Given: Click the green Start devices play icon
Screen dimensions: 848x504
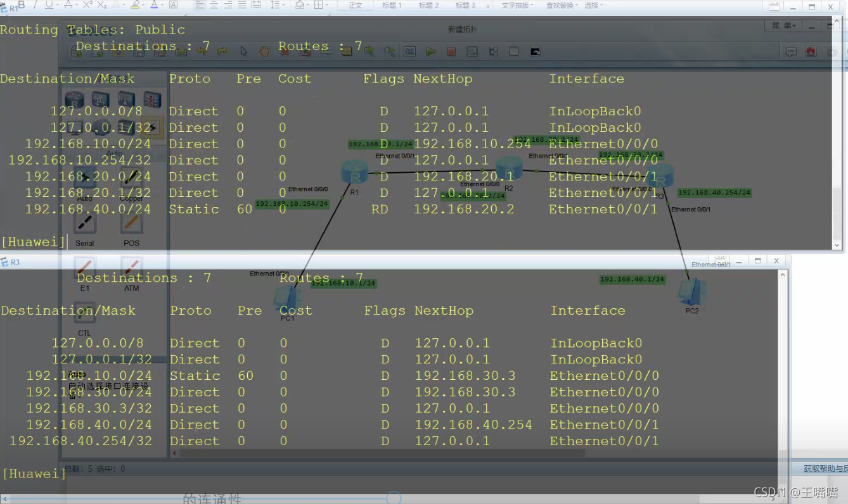Looking at the screenshot, I should pos(430,52).
